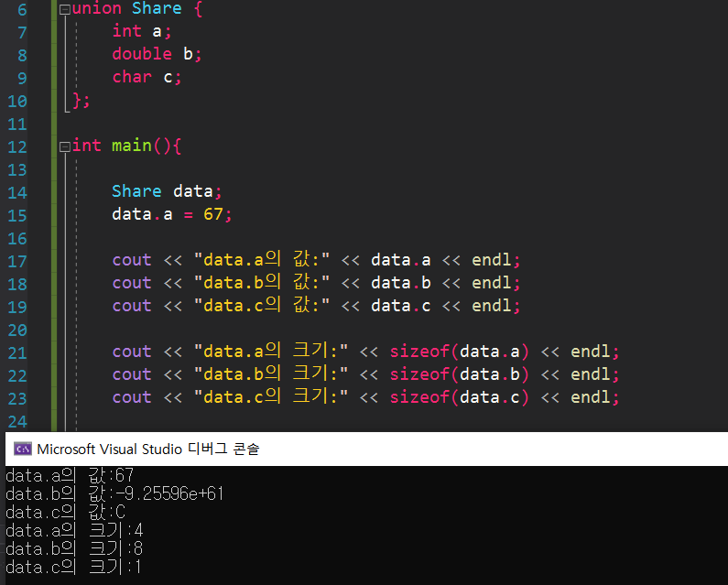Click the closing brace '};' on line 10

pos(81,101)
